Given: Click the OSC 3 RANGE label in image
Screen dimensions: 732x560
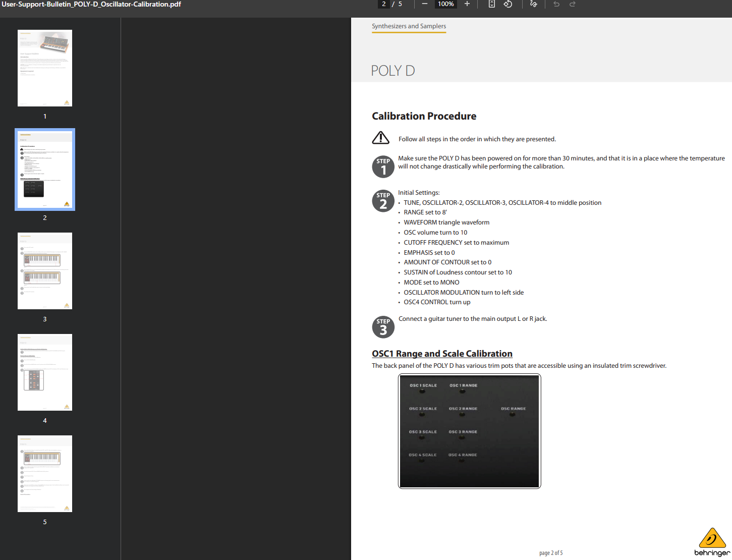Looking at the screenshot, I should pyautogui.click(x=463, y=432).
